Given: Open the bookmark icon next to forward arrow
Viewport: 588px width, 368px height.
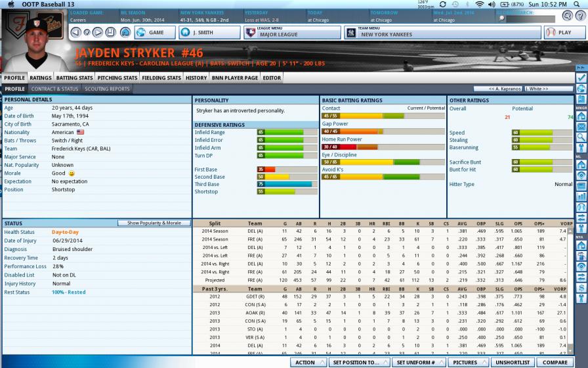Looking at the screenshot, I should 111,33.
